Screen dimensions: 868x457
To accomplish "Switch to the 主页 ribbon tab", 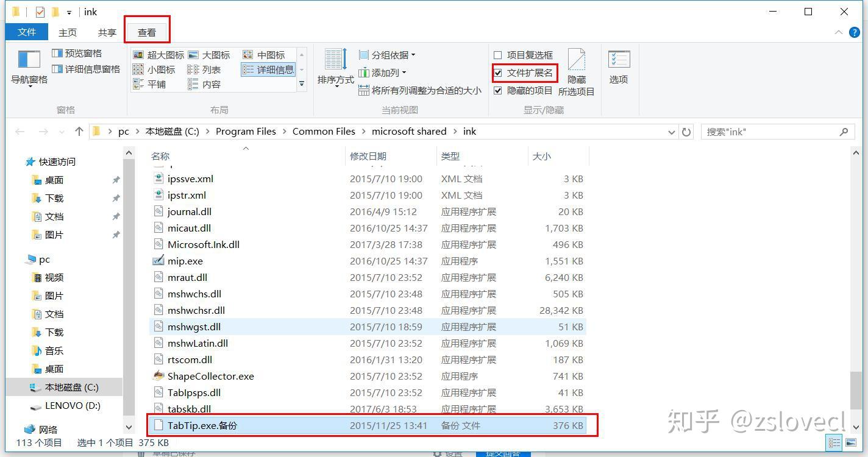I will (67, 32).
